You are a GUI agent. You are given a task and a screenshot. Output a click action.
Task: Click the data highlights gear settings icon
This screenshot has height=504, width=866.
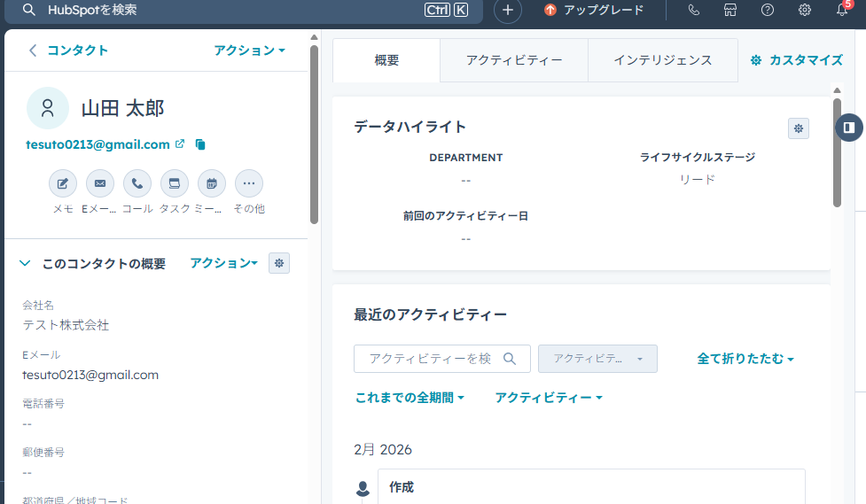coord(798,128)
